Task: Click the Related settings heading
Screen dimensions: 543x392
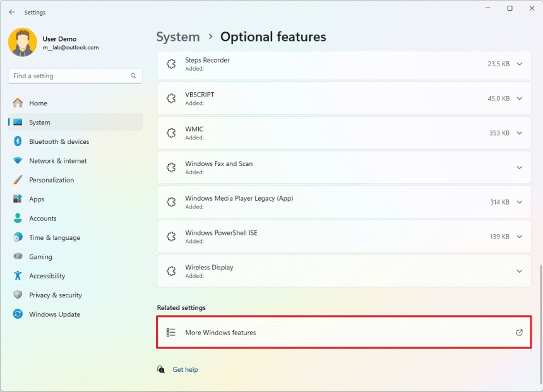Action: point(181,307)
